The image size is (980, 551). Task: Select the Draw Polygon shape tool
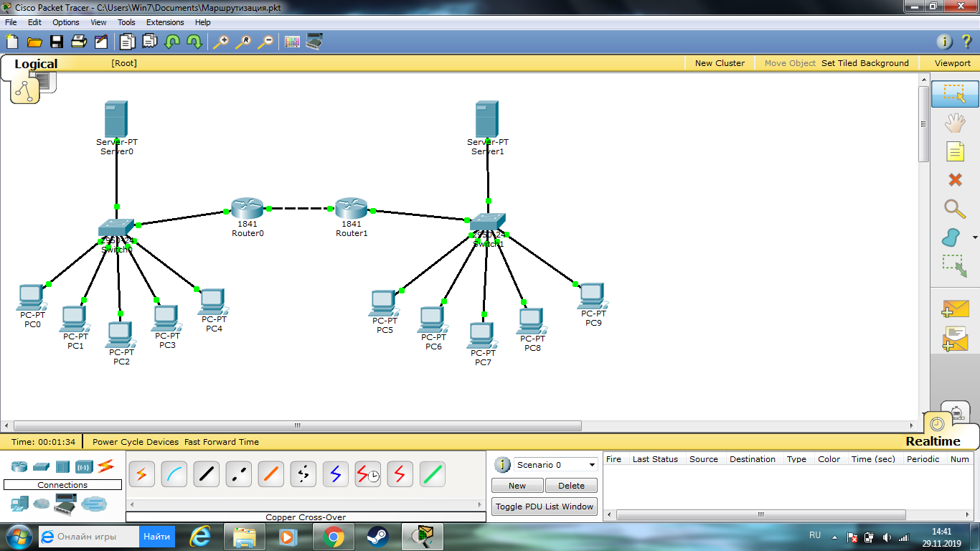click(x=951, y=237)
